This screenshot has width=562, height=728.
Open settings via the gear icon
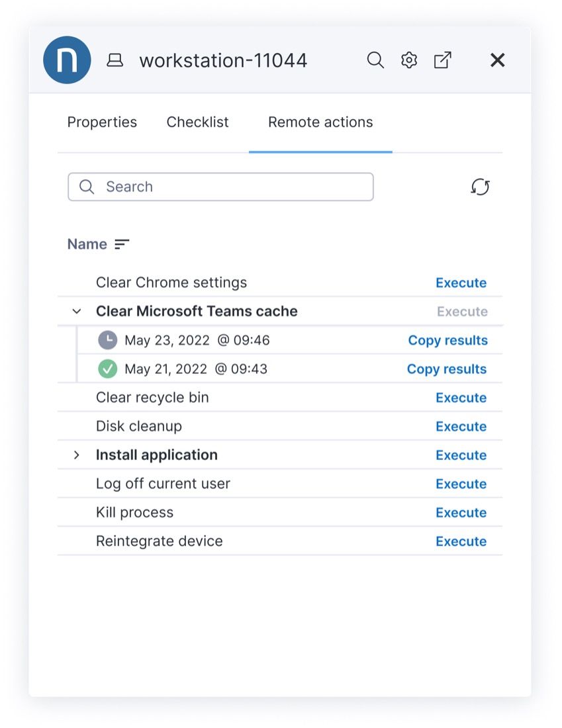[x=409, y=60]
